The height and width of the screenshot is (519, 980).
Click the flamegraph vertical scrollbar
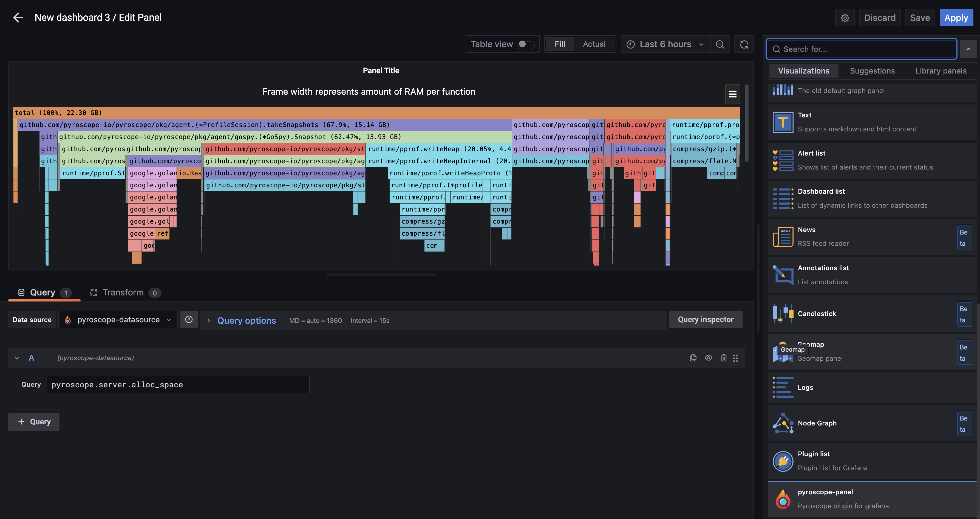(747, 123)
